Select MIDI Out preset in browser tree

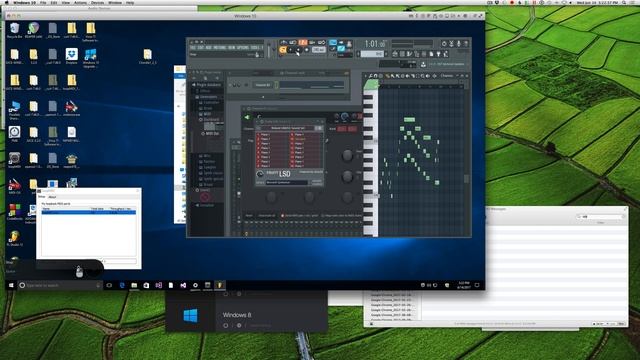point(211,134)
